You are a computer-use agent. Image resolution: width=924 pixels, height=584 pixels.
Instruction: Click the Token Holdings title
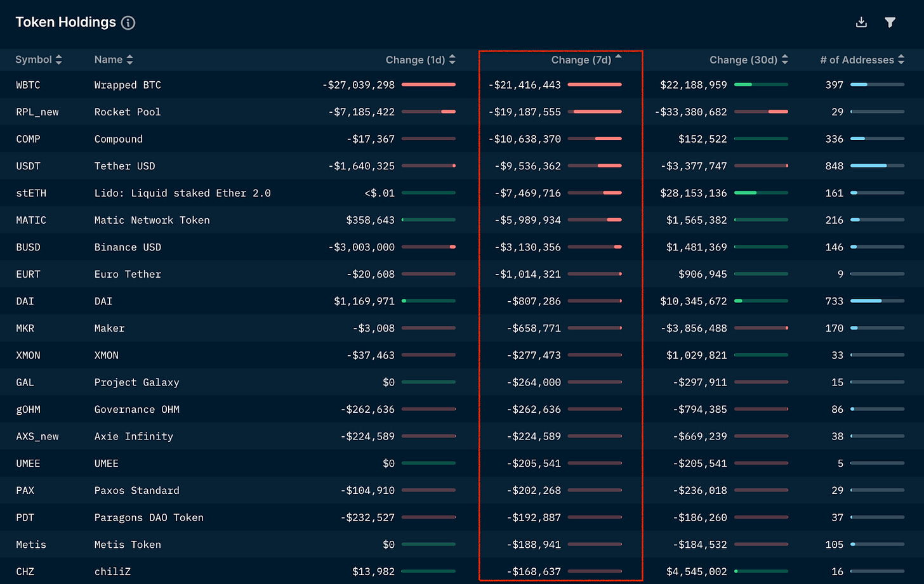click(x=66, y=22)
